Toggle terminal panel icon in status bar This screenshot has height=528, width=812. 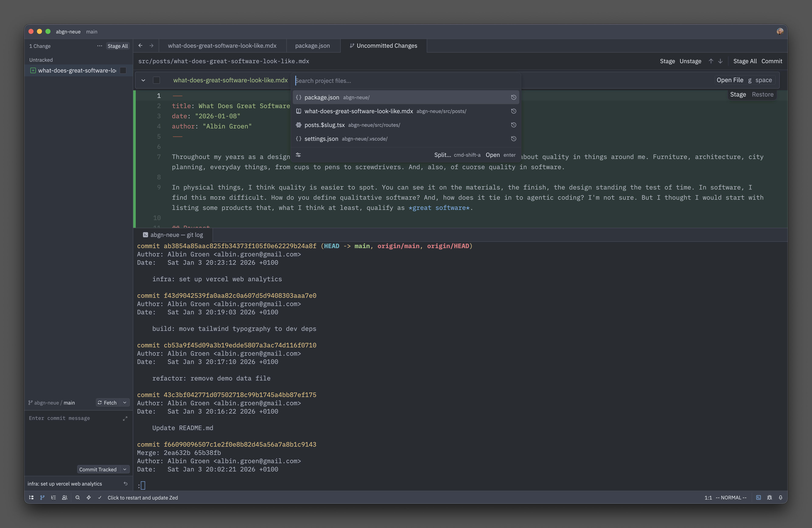point(758,498)
